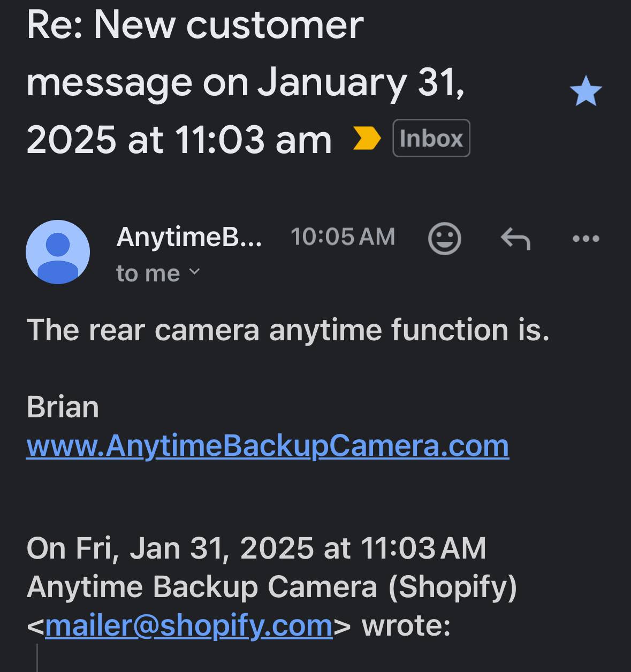Open the www.AnytimeBackupCamera.com link
The height and width of the screenshot is (672, 631).
pyautogui.click(x=268, y=445)
